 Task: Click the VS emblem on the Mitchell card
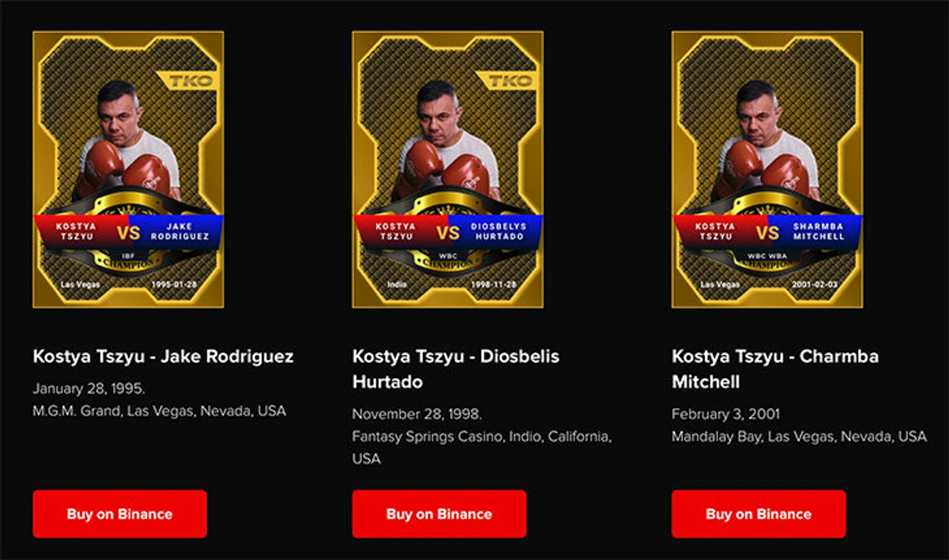[768, 233]
